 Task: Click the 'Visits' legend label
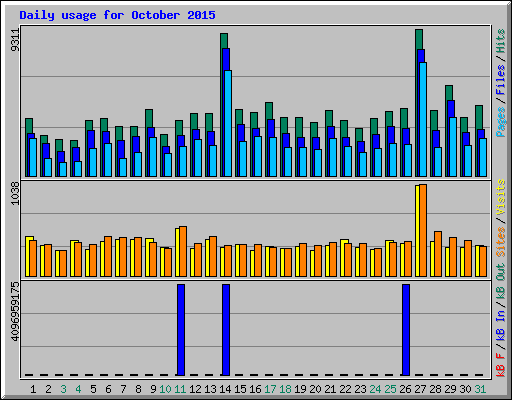click(500, 197)
